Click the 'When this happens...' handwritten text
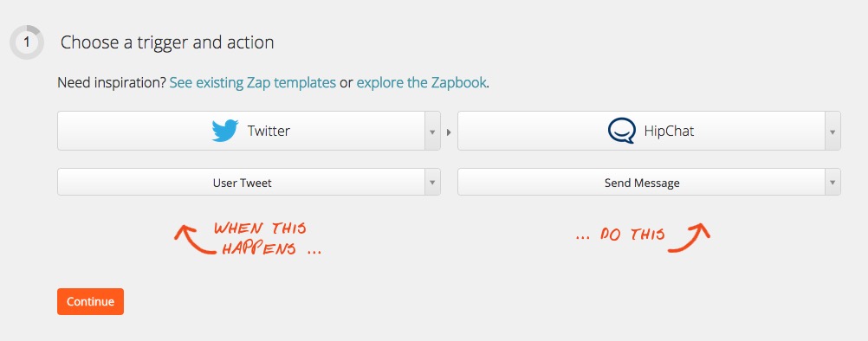This screenshot has height=341, width=868. coord(268,239)
